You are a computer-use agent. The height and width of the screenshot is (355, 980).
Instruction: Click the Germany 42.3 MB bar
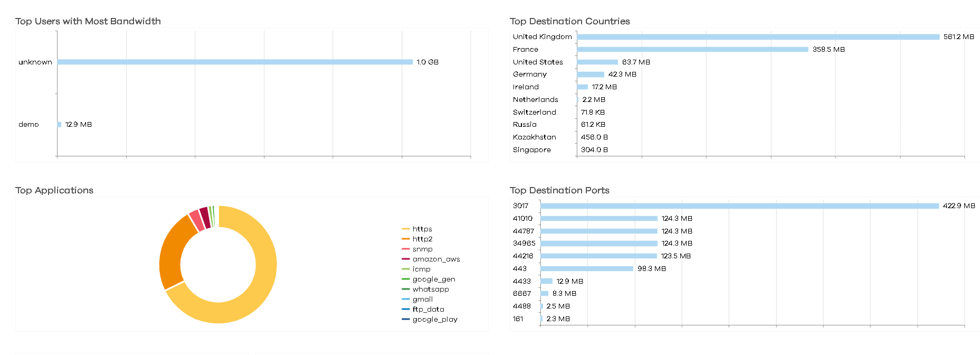coord(591,74)
